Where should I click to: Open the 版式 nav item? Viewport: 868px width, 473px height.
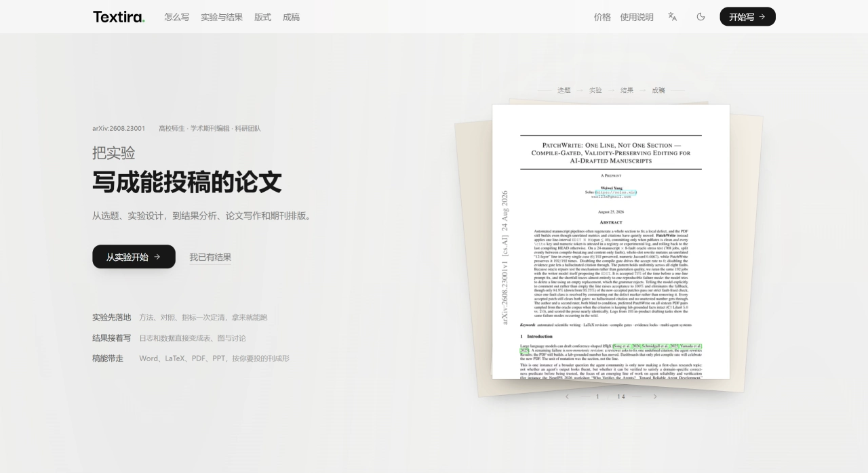[x=263, y=17]
